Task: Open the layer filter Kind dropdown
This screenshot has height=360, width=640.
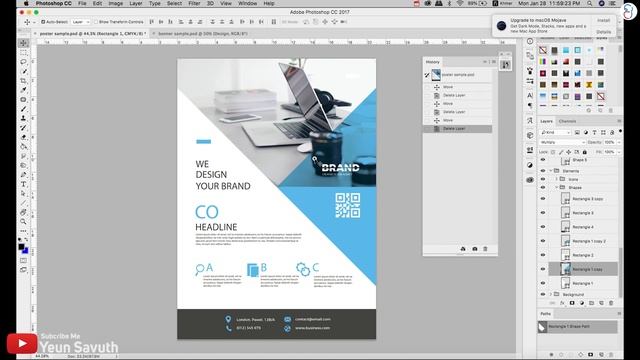Action: pos(555,133)
